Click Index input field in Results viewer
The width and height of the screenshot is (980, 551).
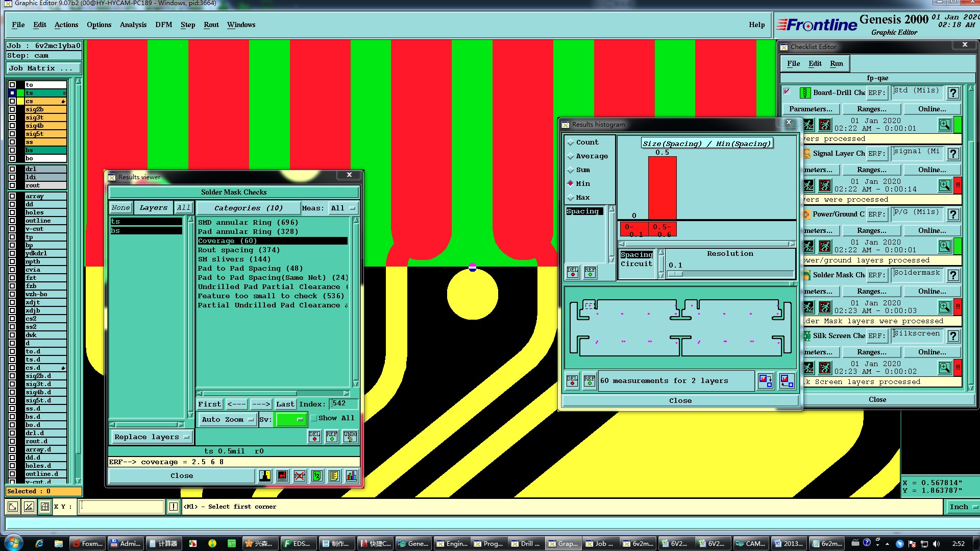[x=344, y=404]
